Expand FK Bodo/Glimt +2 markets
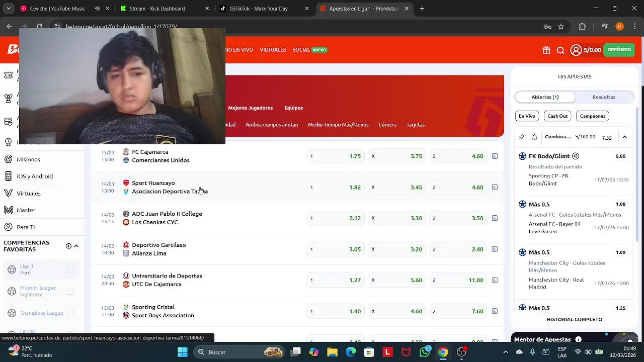644x362 pixels. 576,156
